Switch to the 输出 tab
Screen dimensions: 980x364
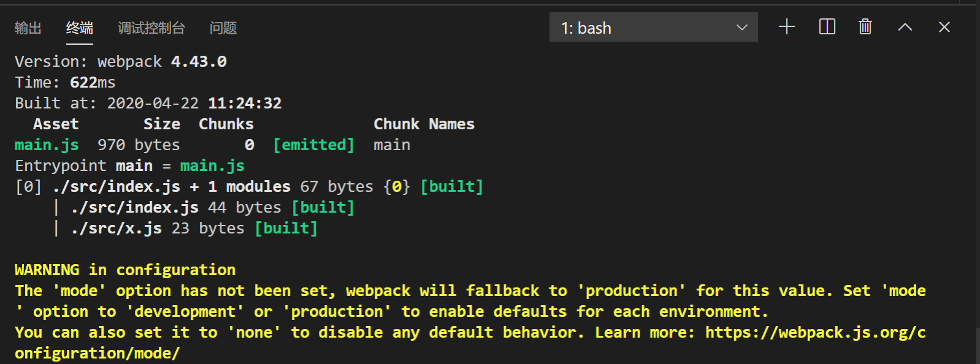[28, 28]
